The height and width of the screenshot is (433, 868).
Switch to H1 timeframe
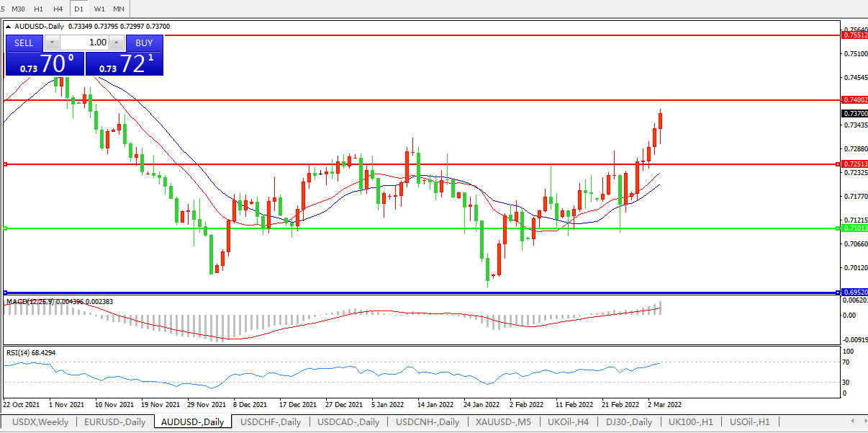pyautogui.click(x=39, y=9)
